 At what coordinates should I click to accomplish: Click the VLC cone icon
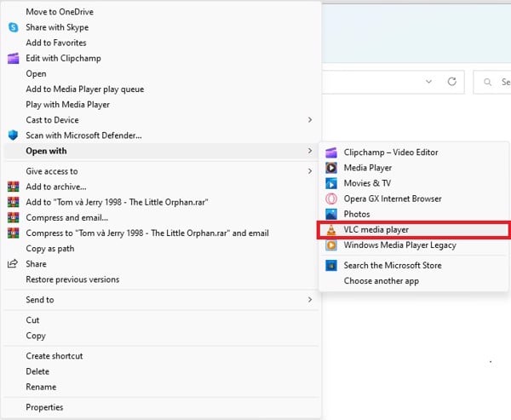tap(331, 230)
